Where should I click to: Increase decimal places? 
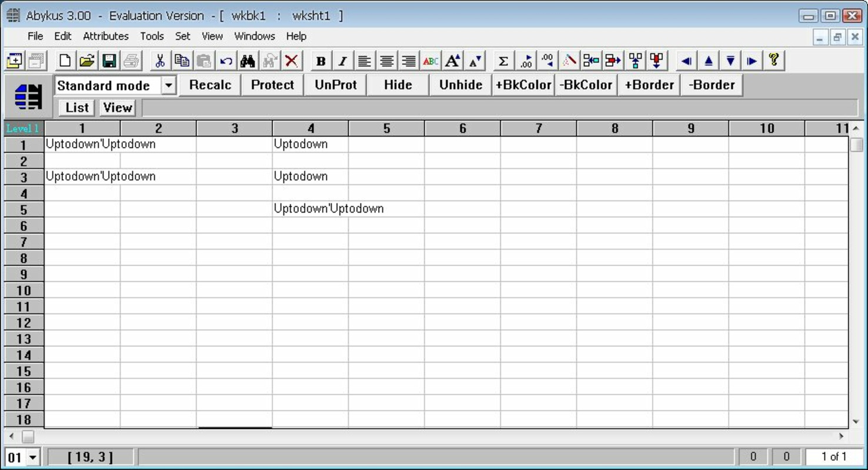526,61
